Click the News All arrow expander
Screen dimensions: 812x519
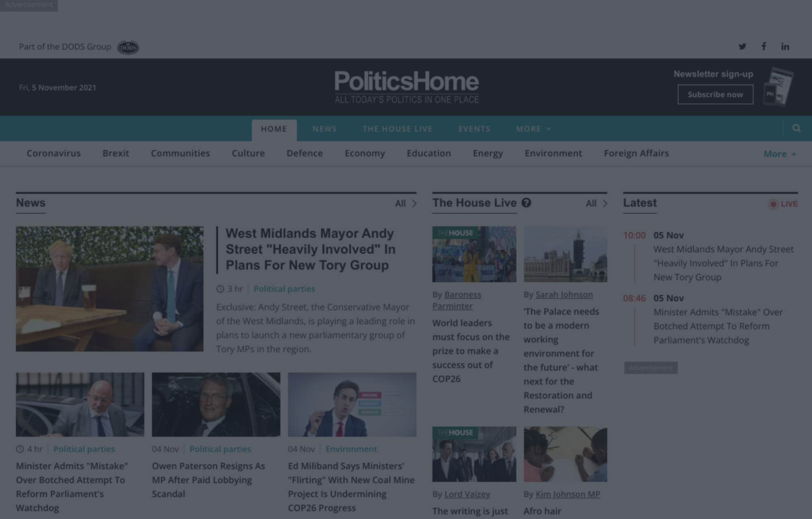414,203
